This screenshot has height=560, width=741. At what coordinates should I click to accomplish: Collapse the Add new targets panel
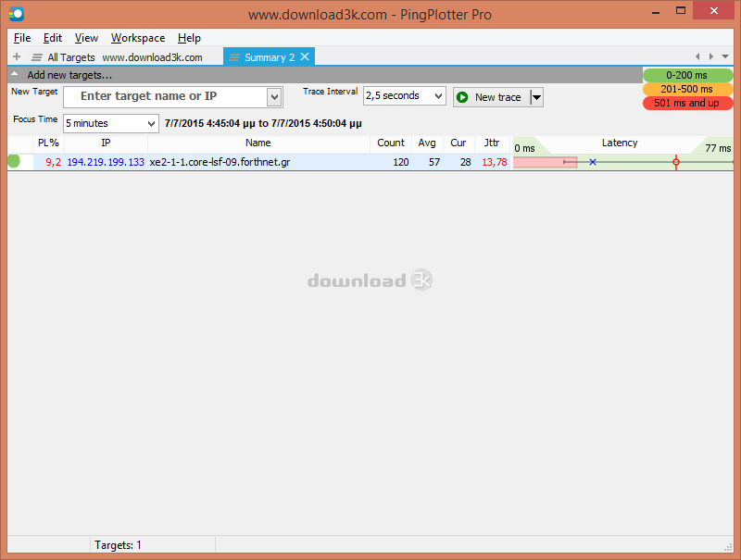pos(15,74)
